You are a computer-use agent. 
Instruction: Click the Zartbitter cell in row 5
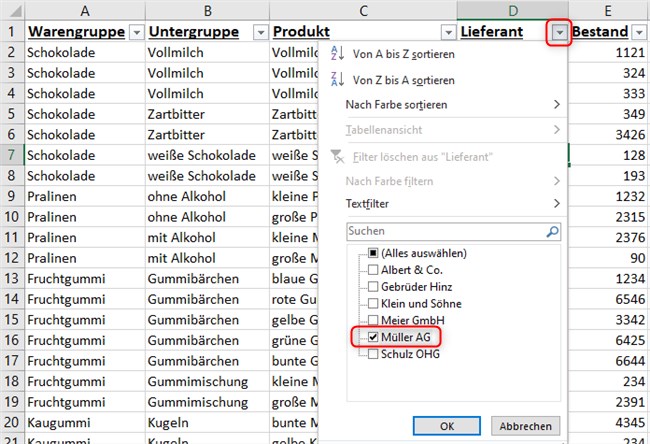pyautogui.click(x=207, y=114)
